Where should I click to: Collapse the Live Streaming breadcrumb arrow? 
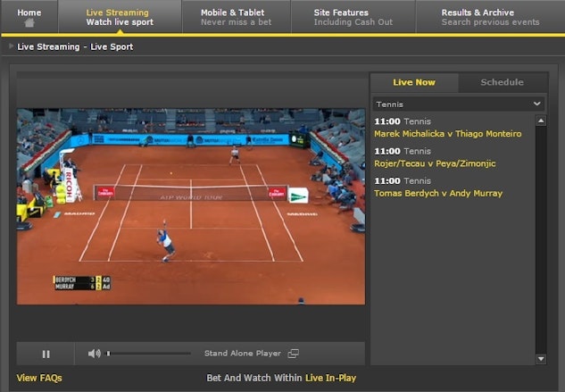point(11,46)
